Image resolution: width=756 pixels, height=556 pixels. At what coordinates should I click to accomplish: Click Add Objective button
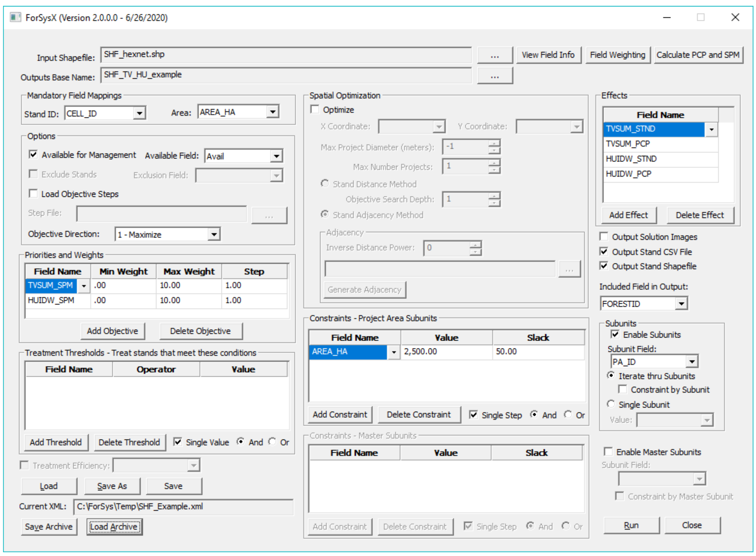112,331
